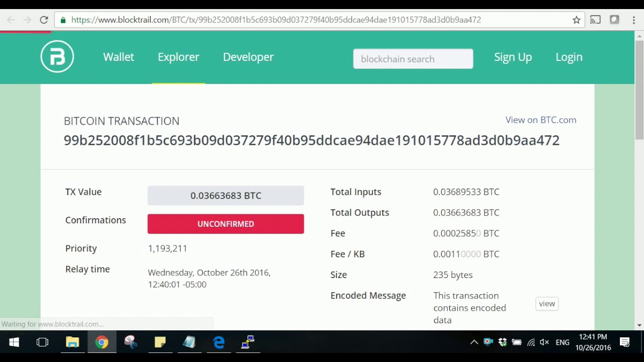Click the page vertical scrollbar thumb
Image resolution: width=644 pixels, height=362 pixels.
(639, 90)
